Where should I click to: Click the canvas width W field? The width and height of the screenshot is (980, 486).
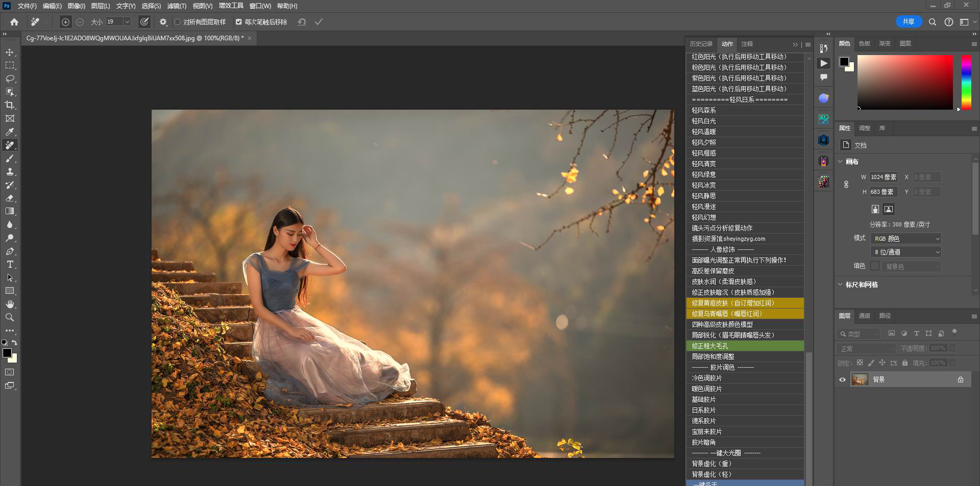pos(884,177)
